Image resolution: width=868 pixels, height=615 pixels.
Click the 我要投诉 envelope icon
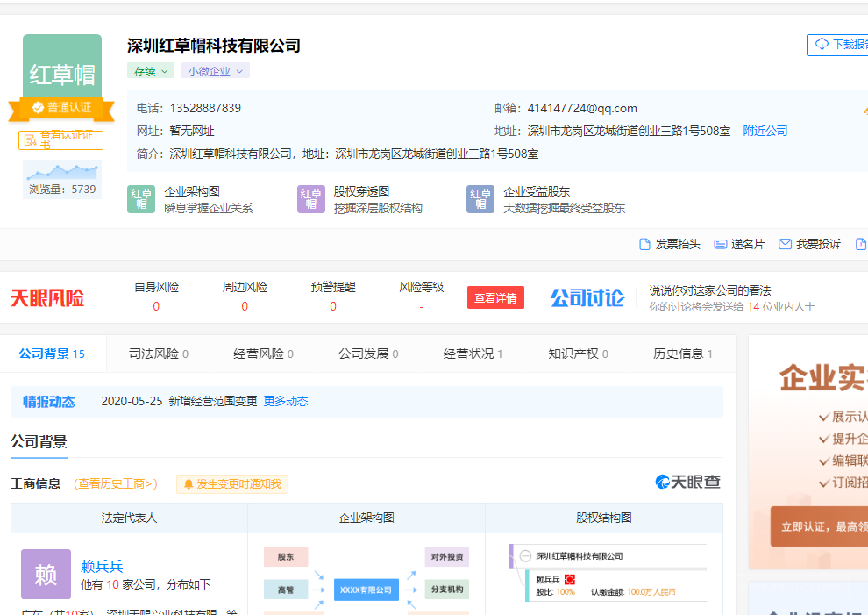coord(785,244)
